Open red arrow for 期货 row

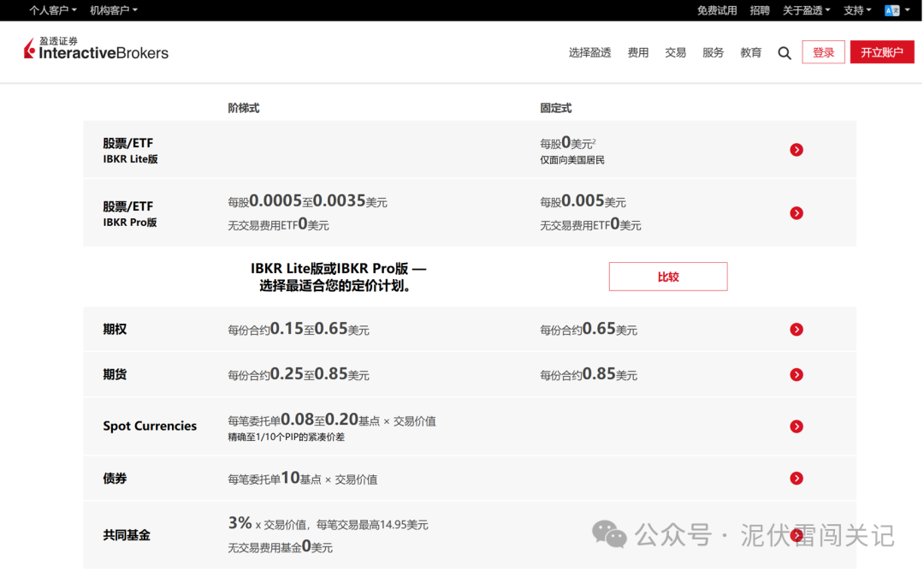[797, 374]
